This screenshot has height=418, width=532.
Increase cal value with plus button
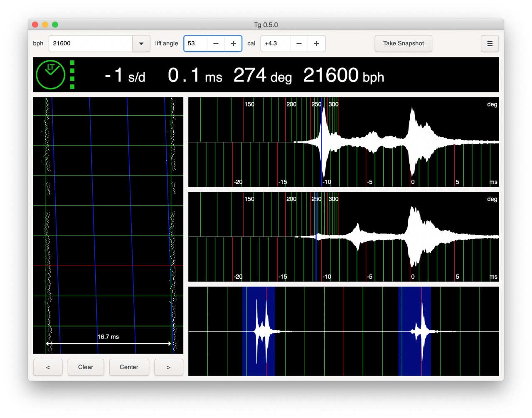[x=316, y=44]
